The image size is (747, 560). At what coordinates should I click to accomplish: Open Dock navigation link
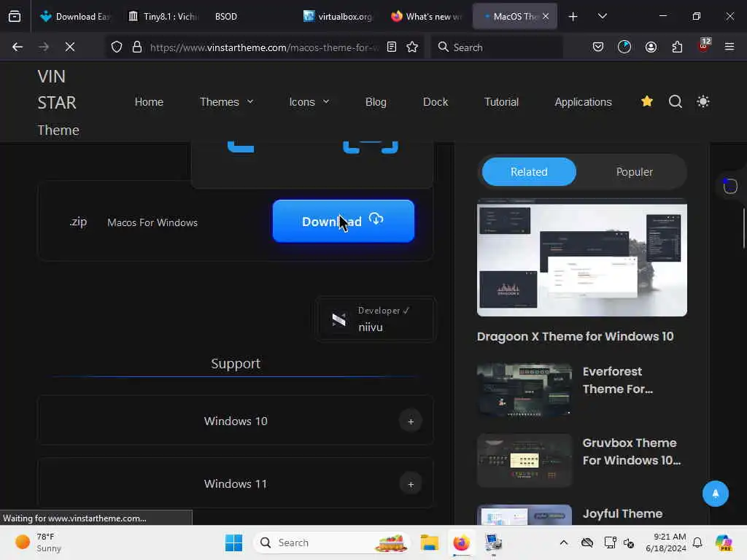436,102
